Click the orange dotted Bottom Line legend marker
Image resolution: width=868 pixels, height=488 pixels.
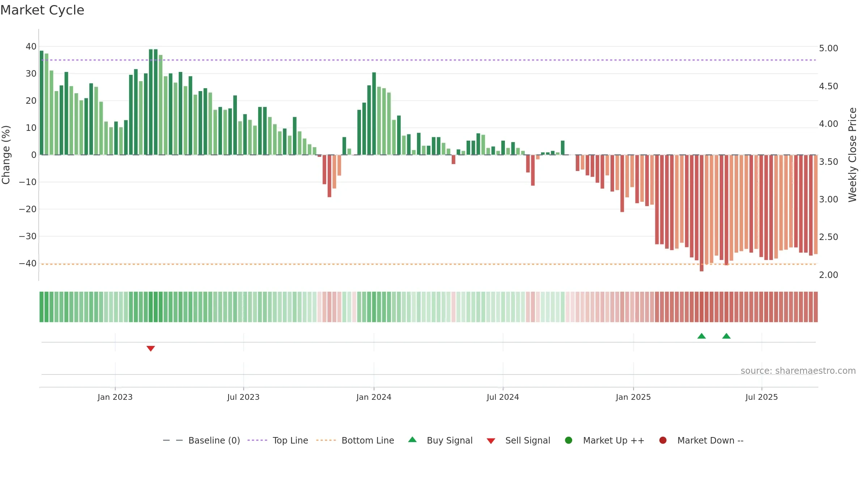(326, 440)
